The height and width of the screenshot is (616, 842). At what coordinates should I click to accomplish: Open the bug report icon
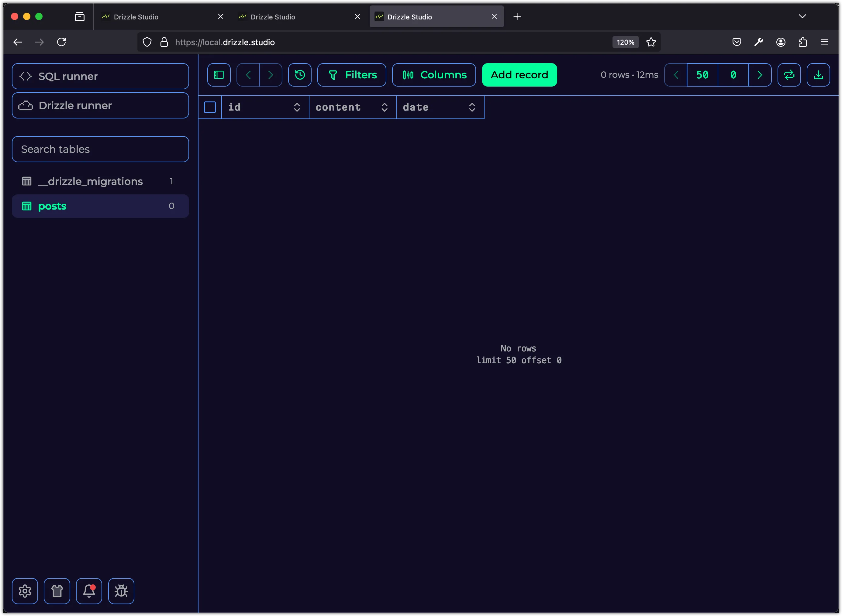click(x=121, y=591)
